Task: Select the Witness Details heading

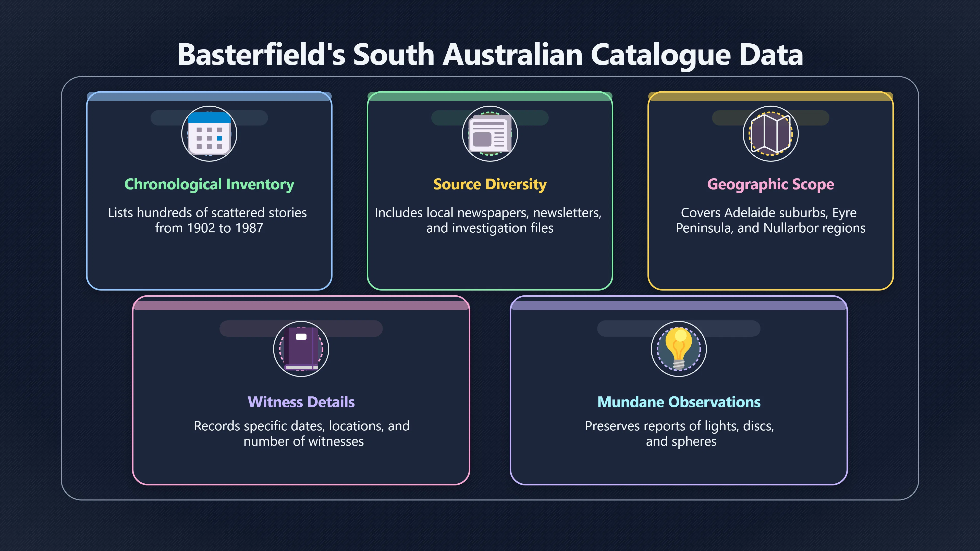Action: point(301,402)
